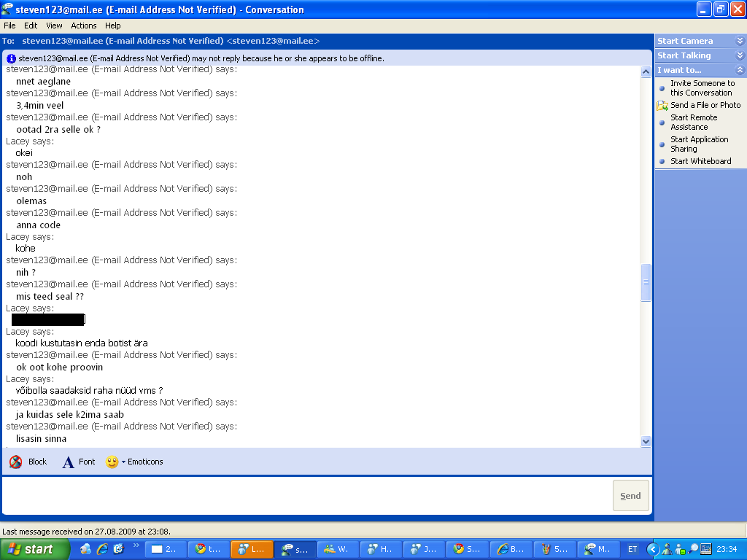The image size is (747, 560).
Task: Open the Actions menu
Action: (x=84, y=26)
